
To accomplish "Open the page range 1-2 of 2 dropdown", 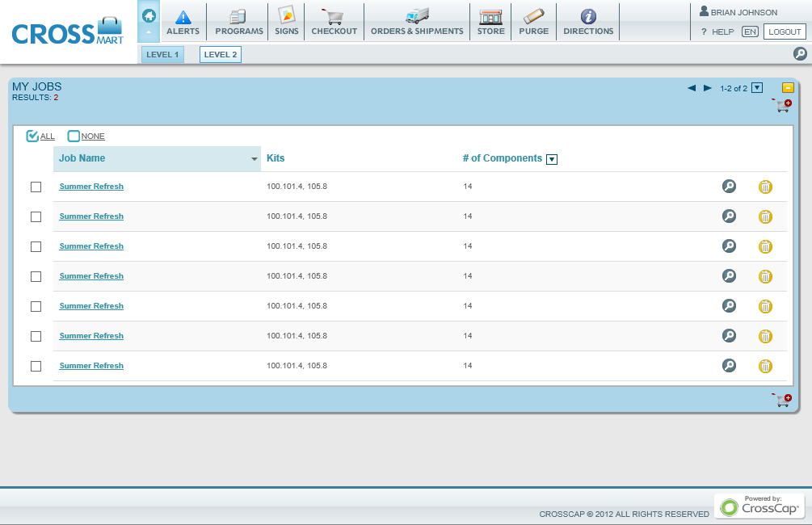I will click(757, 88).
